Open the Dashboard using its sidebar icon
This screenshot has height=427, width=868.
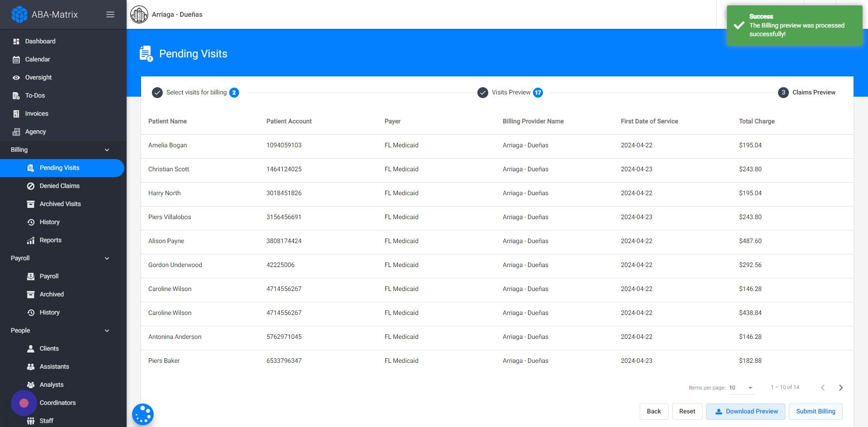coord(16,41)
